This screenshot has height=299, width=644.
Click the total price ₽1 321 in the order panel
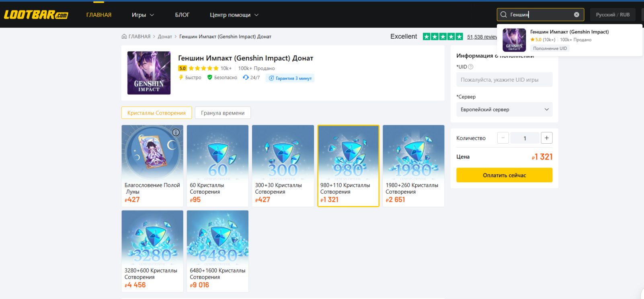coord(542,157)
